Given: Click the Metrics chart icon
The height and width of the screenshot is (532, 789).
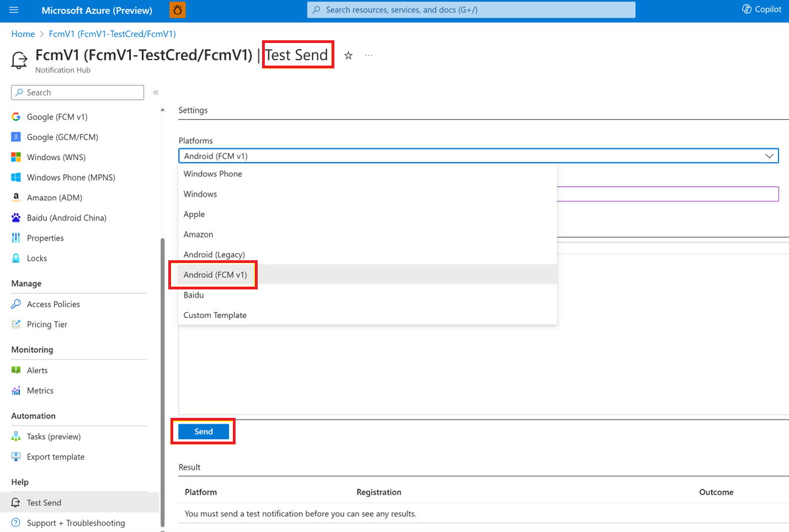Looking at the screenshot, I should [16, 390].
